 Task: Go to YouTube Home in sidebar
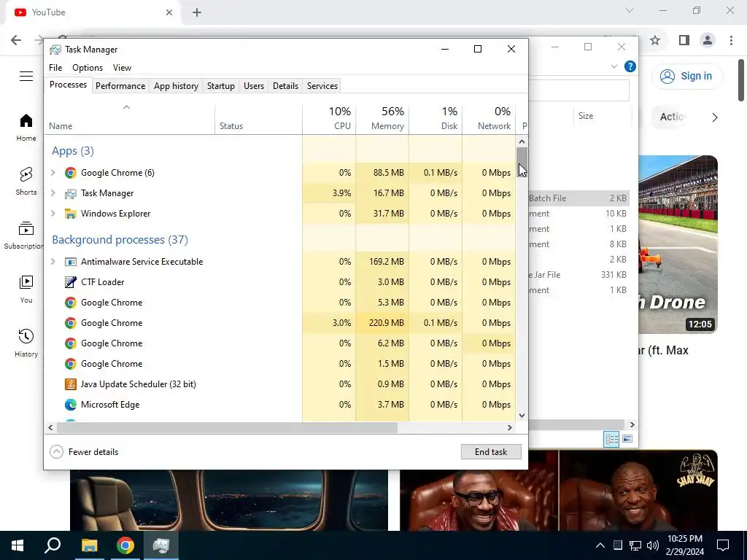point(26,128)
